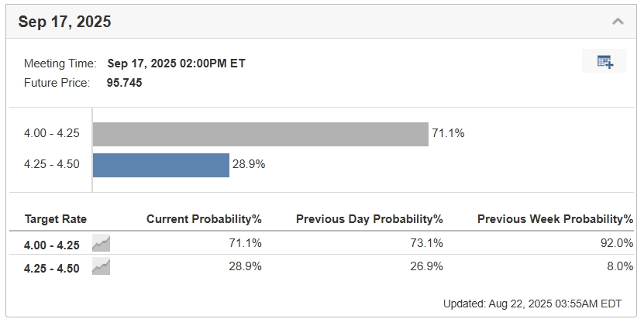This screenshot has width=644, height=319.
Task: Open the chart icon for 4.25 - 4.50 row
Action: click(101, 267)
